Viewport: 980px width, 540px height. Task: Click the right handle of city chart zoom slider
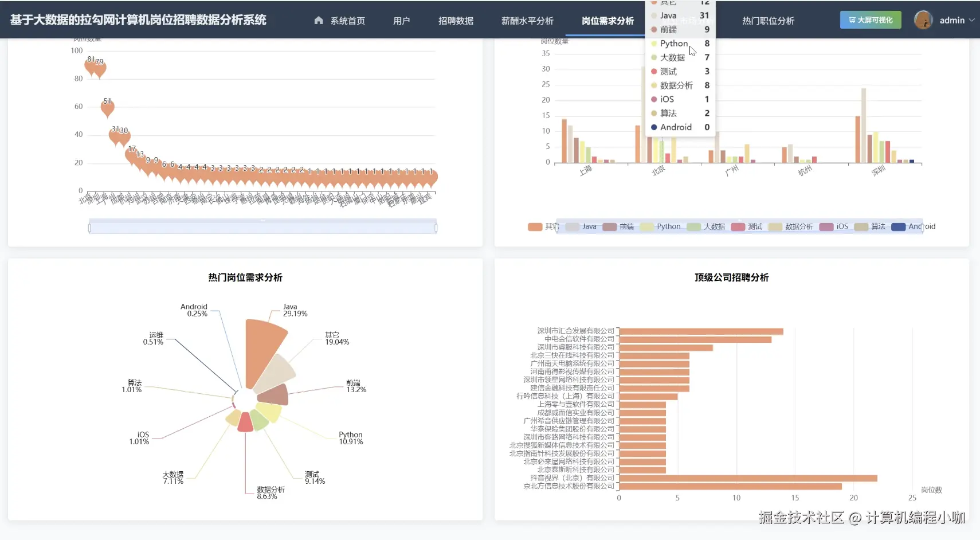point(436,228)
